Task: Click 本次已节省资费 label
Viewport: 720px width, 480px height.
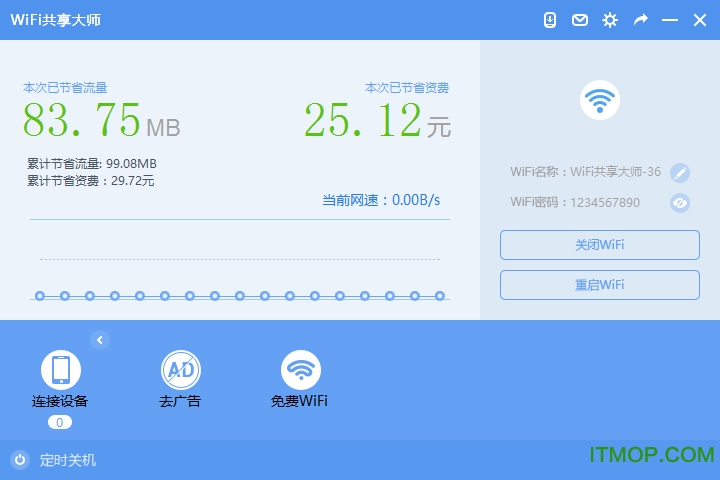Action: pos(407,88)
